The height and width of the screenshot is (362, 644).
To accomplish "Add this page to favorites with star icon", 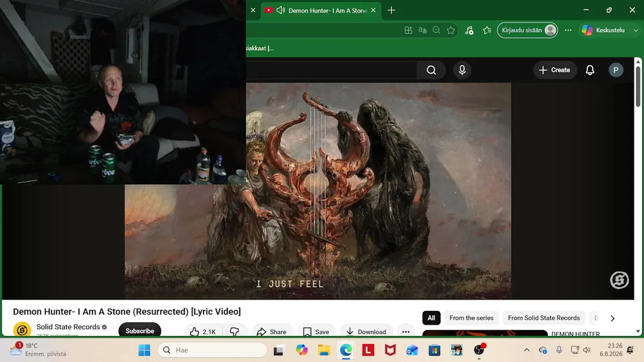I will tap(451, 30).
